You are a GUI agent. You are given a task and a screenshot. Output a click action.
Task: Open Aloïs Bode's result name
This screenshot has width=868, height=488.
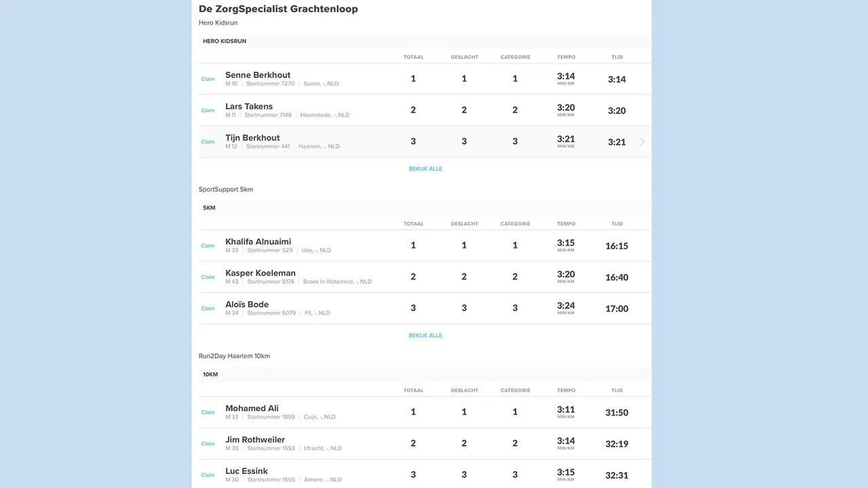point(247,304)
